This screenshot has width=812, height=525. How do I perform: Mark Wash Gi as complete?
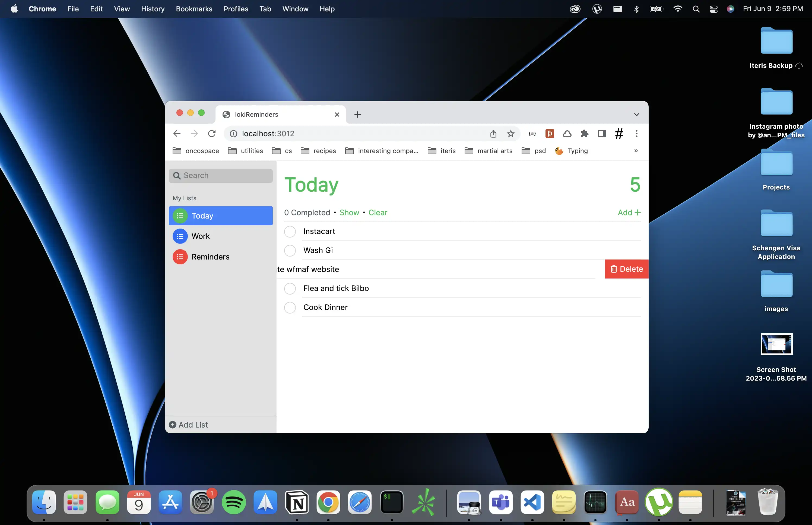point(290,251)
